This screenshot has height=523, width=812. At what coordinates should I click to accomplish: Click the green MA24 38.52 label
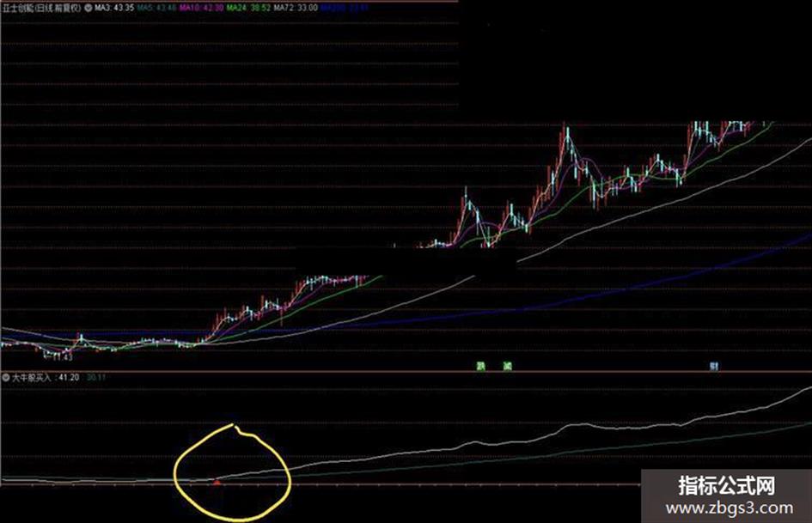point(248,8)
